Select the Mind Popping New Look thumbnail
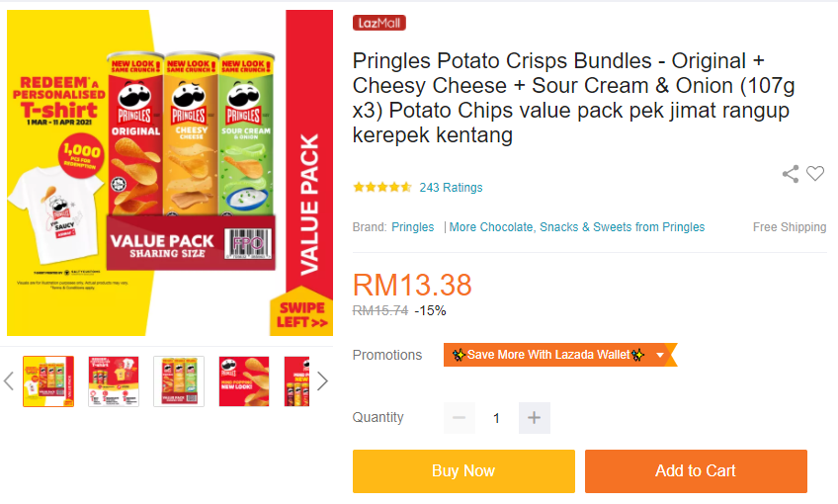The image size is (838, 504). 244,381
